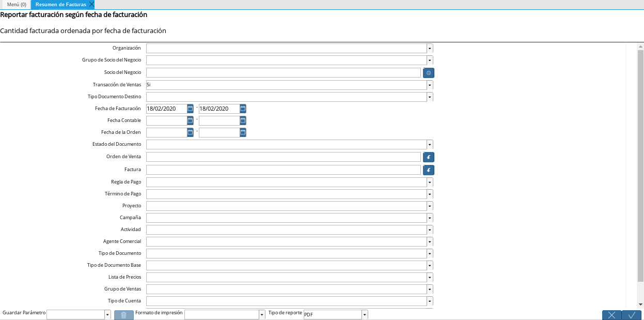
Task: Click the 'Agente Comercial' label
Action: click(x=122, y=241)
